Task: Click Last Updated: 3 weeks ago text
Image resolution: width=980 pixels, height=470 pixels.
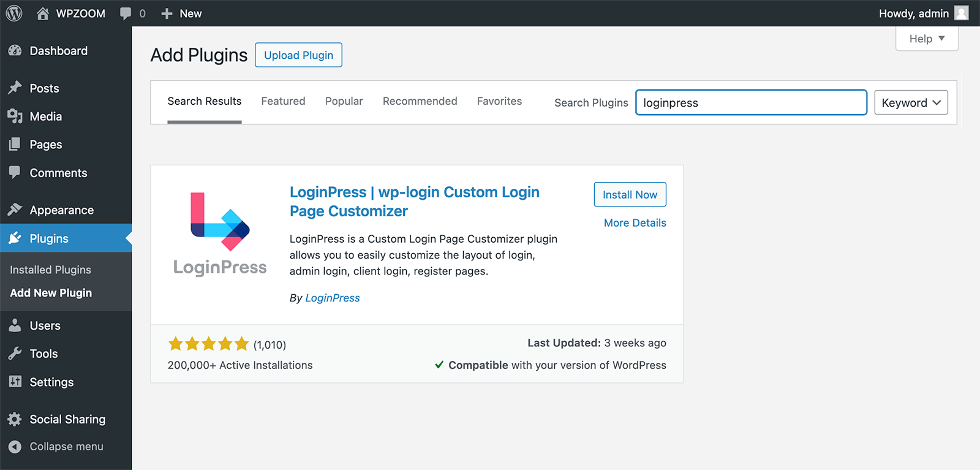Action: 597,343
